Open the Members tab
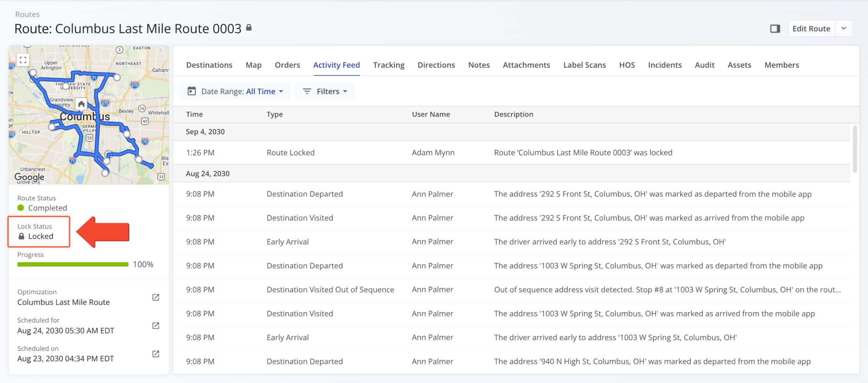This screenshot has width=868, height=383. (782, 65)
